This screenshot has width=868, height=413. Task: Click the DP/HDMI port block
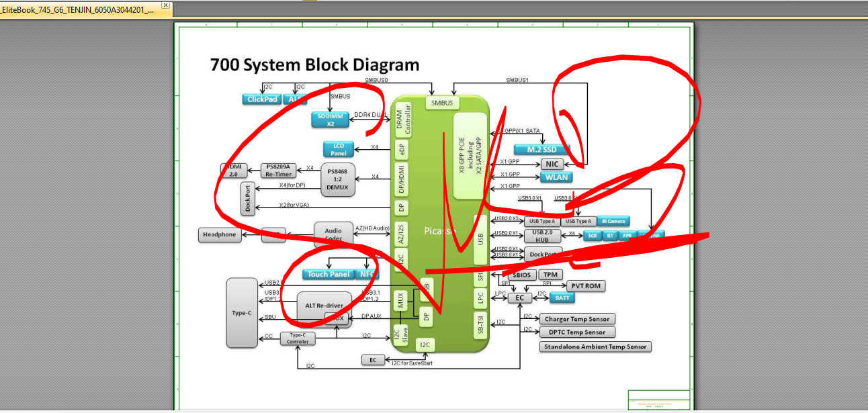coord(402,179)
